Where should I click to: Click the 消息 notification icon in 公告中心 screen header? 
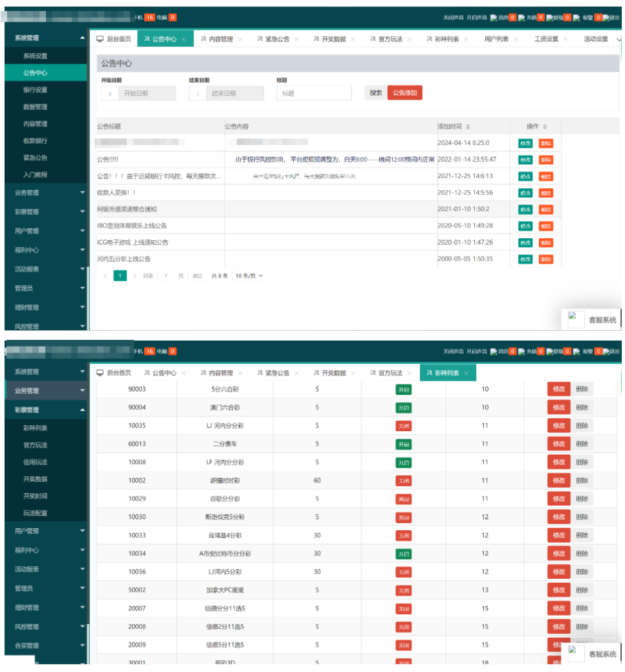pos(493,18)
